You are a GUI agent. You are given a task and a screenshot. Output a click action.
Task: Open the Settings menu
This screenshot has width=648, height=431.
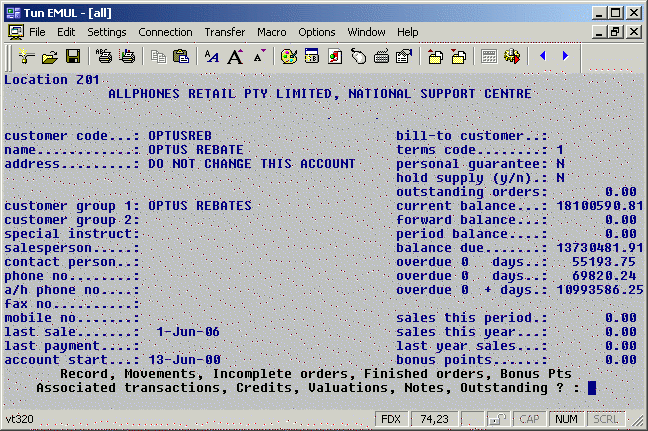click(107, 32)
